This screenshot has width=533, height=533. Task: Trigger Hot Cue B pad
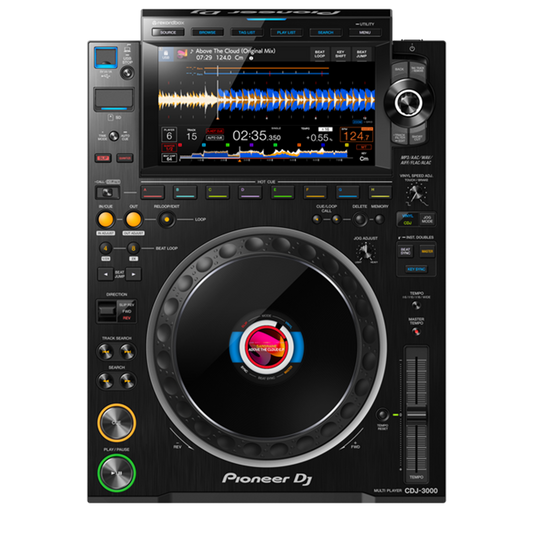pos(185,192)
